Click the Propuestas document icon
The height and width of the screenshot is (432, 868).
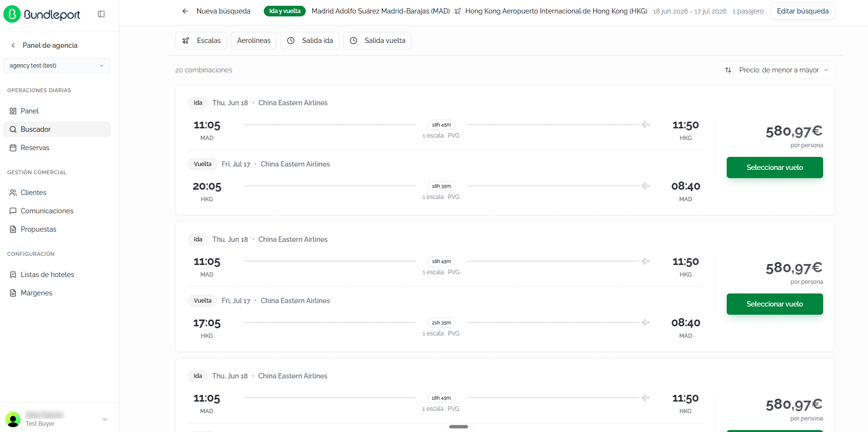tap(13, 229)
